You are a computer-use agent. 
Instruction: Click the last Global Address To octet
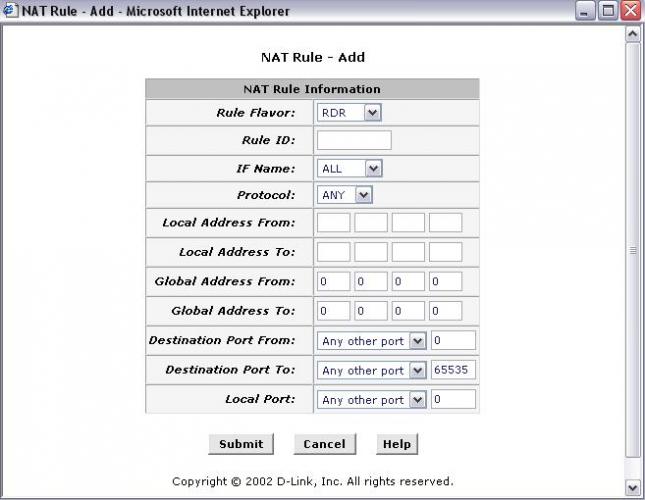[x=445, y=311]
